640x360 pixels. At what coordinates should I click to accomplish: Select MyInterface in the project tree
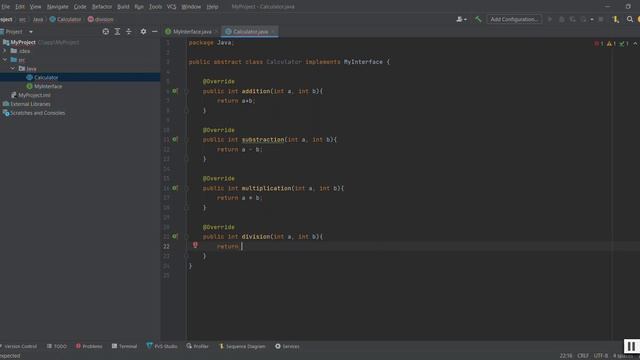[48, 86]
